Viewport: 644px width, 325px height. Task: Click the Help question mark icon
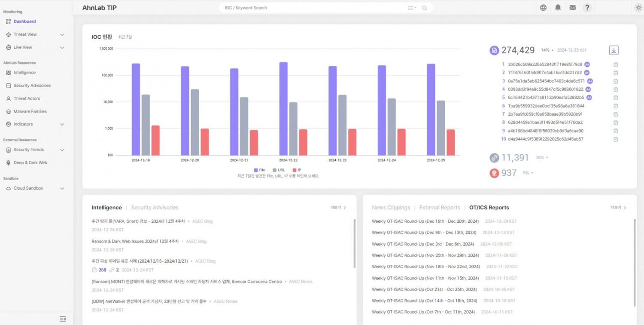click(587, 7)
